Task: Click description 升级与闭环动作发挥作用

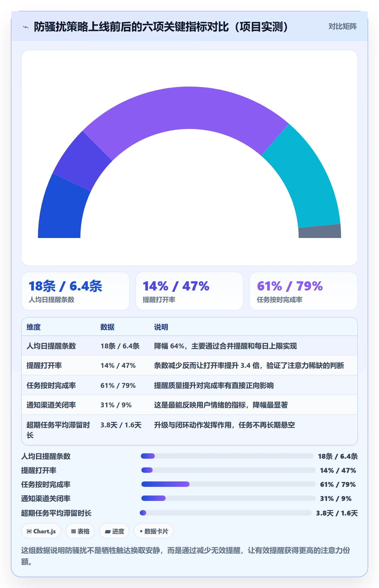Action: pos(224,425)
